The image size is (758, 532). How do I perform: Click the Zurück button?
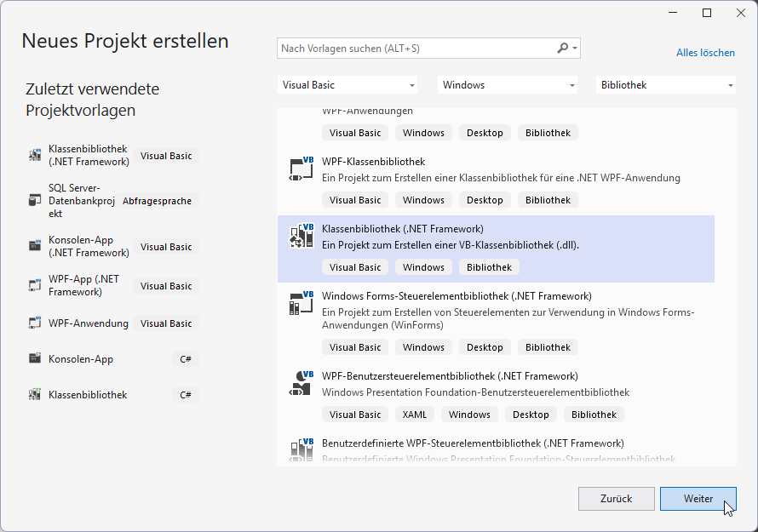point(617,499)
